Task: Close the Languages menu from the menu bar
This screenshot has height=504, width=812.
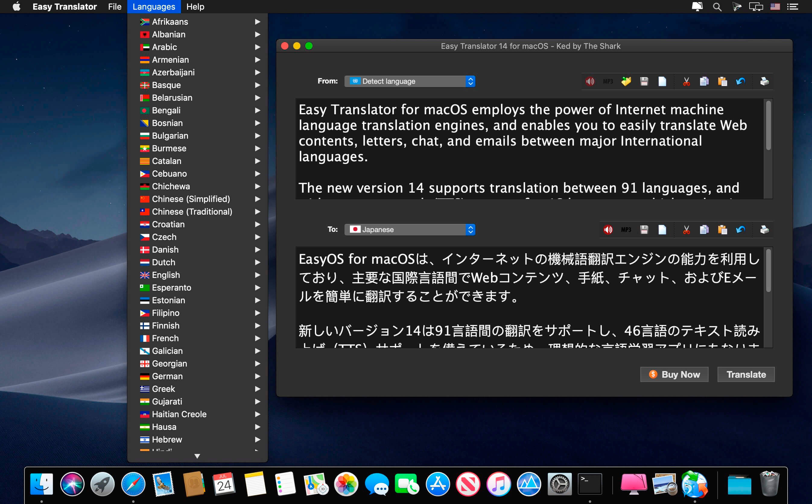Action: [x=154, y=7]
